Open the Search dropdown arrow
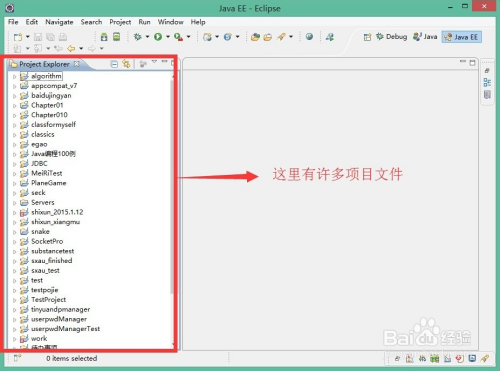The width and height of the screenshot is (500, 371). tap(291, 37)
